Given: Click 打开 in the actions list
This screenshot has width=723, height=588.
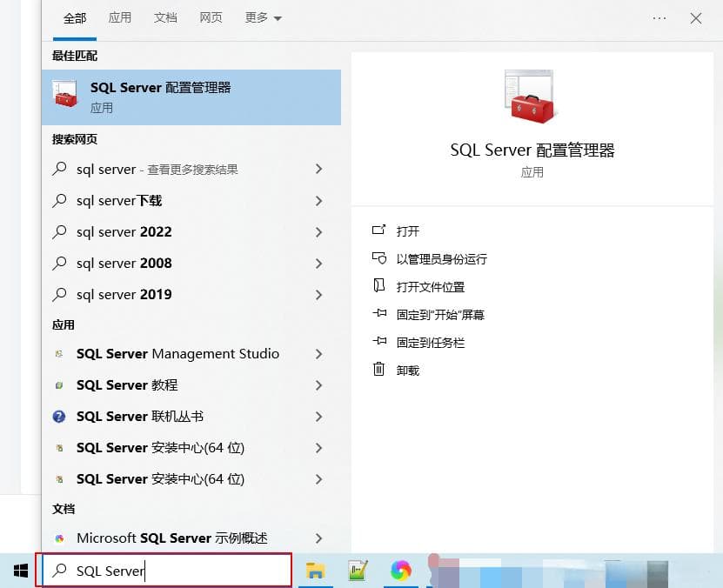Looking at the screenshot, I should pyautogui.click(x=407, y=231).
